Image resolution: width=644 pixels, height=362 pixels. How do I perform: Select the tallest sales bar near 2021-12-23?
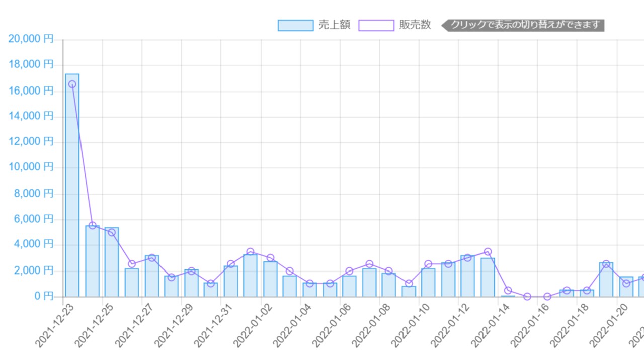[x=72, y=186]
